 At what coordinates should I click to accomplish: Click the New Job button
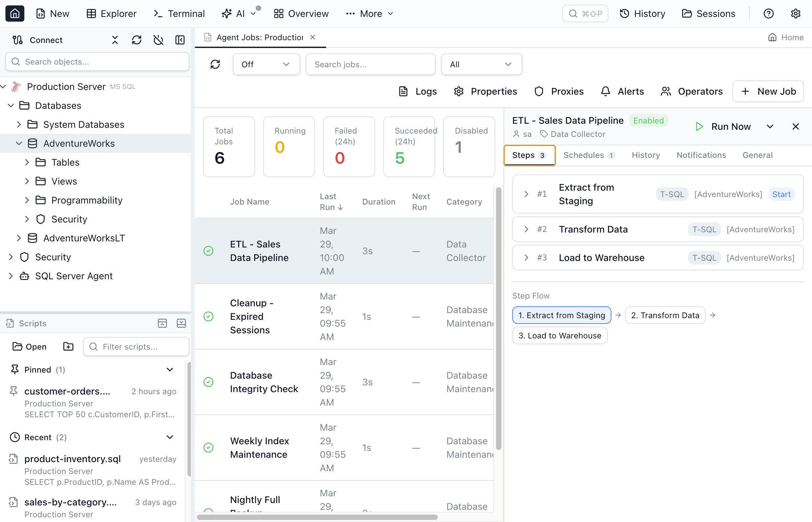click(768, 91)
